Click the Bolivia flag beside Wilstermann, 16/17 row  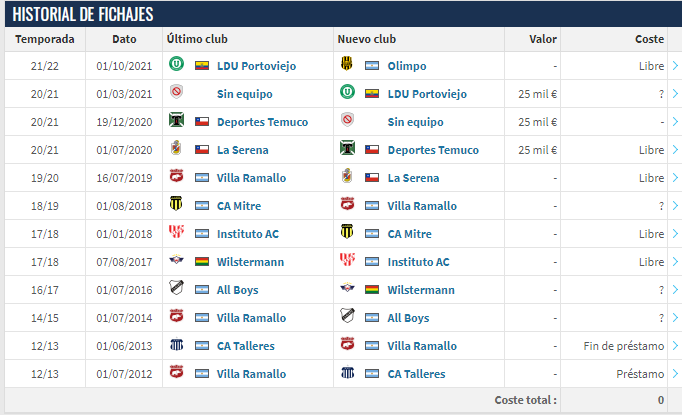point(372,290)
